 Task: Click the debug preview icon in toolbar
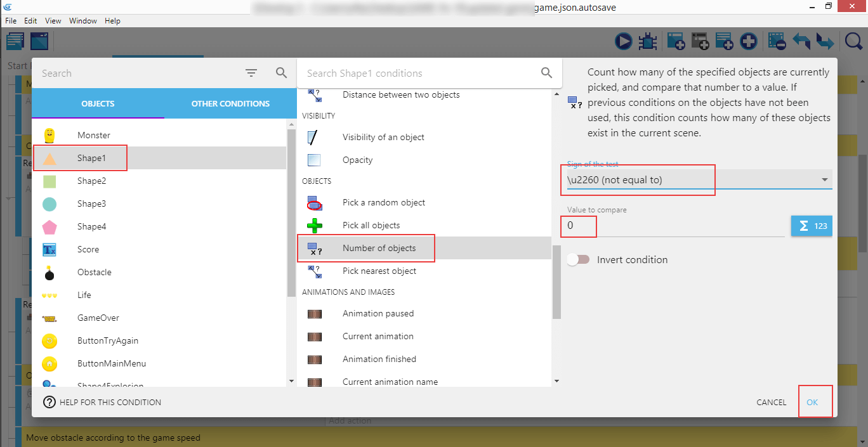point(647,42)
